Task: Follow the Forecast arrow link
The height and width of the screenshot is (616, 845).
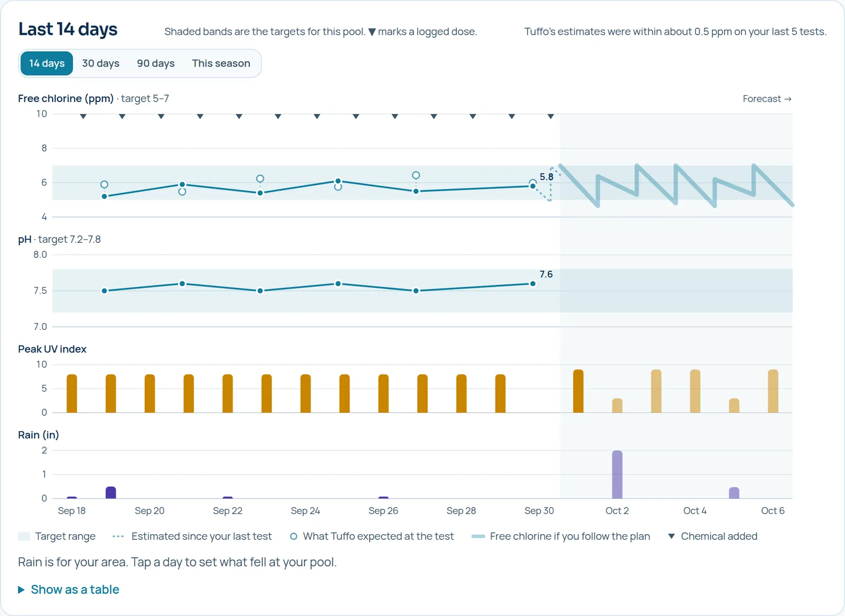Action: (x=767, y=99)
